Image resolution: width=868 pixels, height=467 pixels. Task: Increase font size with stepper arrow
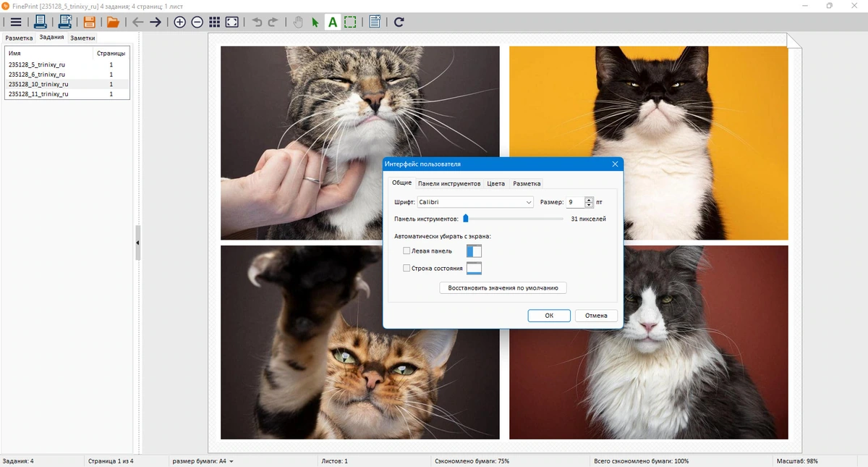(589, 200)
